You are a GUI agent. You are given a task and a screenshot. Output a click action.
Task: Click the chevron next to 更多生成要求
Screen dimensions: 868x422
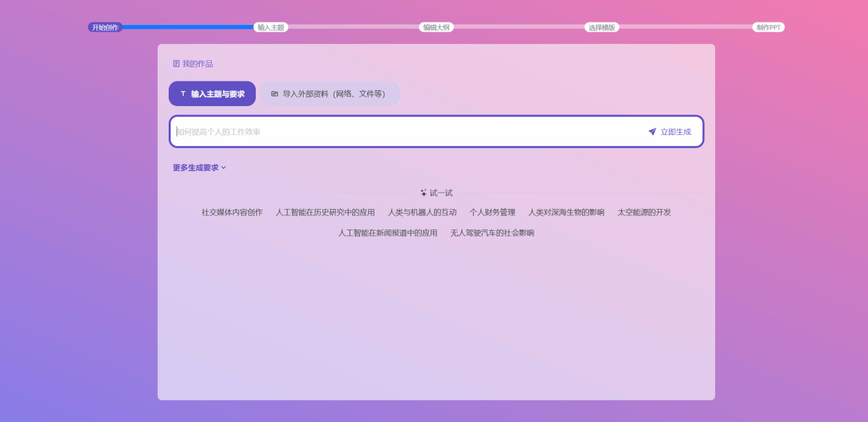pyautogui.click(x=224, y=168)
